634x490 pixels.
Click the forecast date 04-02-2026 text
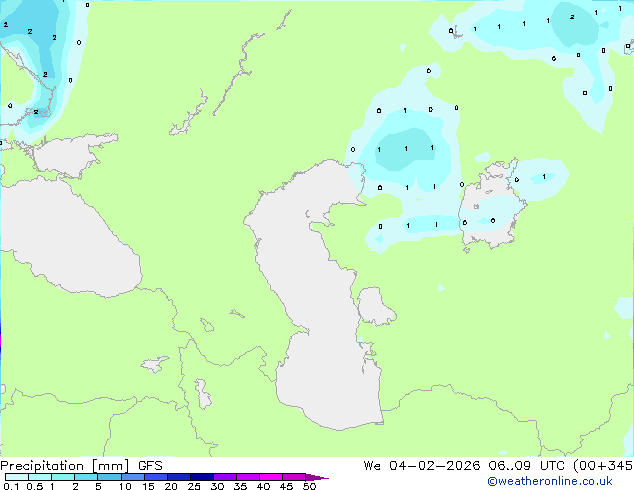pos(434,466)
